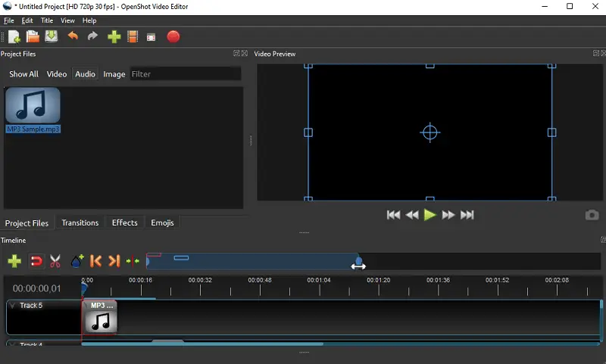Click the timeline ruler at 00:01:04
This screenshot has height=364, width=606.
pos(319,280)
